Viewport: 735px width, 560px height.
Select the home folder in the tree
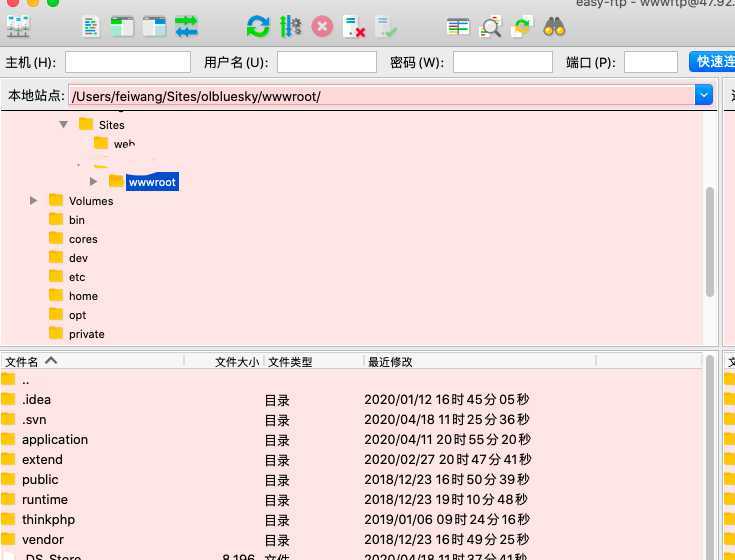pos(83,296)
